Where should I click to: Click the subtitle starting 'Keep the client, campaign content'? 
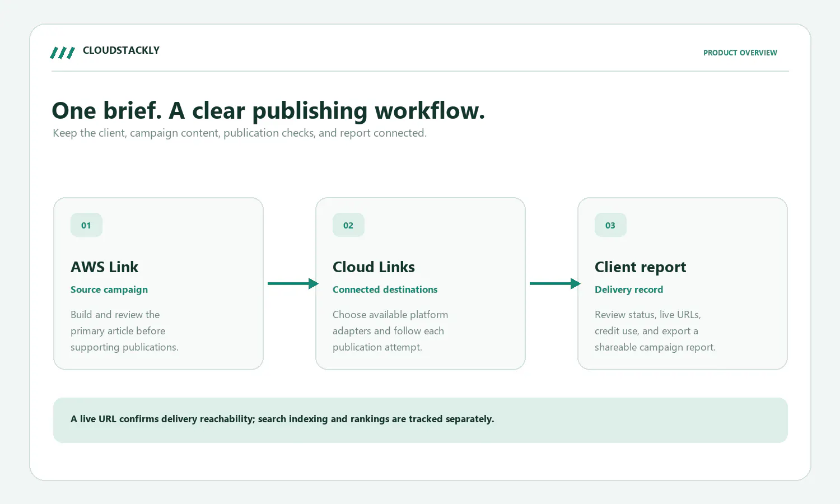[x=240, y=133]
